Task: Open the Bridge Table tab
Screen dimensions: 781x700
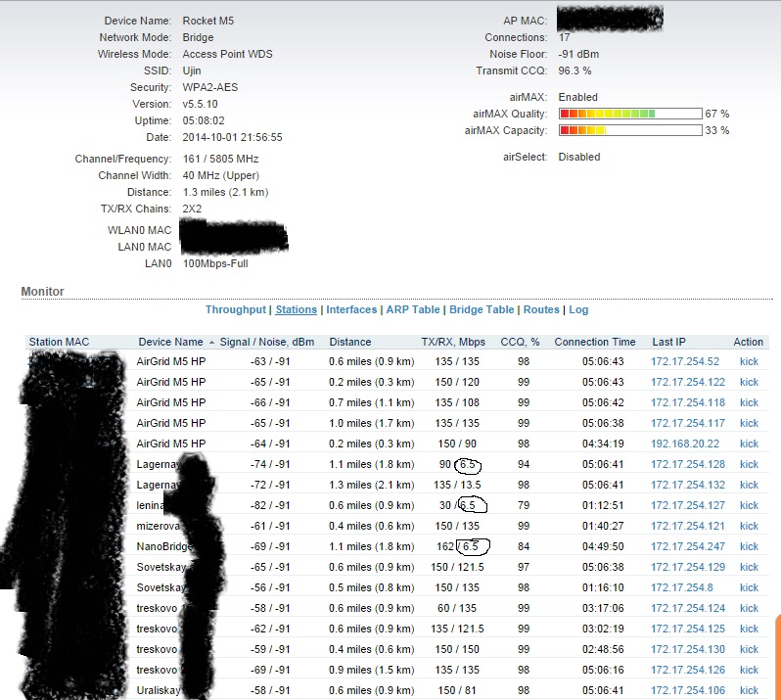Action: tap(482, 309)
